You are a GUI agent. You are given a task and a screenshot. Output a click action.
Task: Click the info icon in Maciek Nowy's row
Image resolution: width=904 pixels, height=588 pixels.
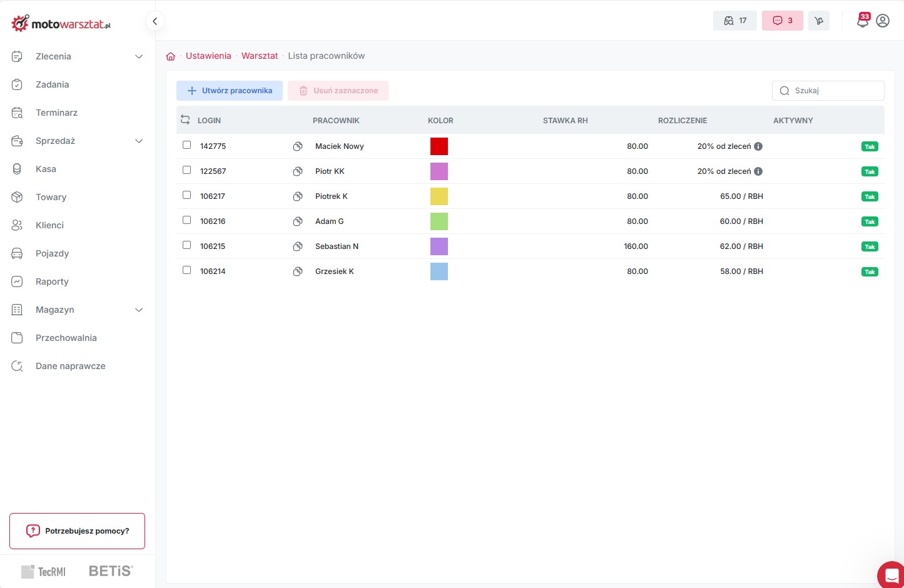coord(758,146)
